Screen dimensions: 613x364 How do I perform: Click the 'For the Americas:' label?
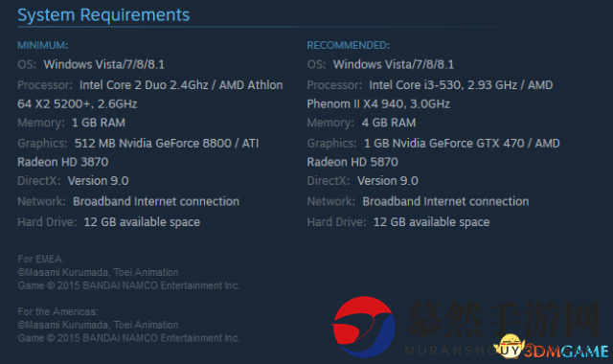tap(57, 311)
